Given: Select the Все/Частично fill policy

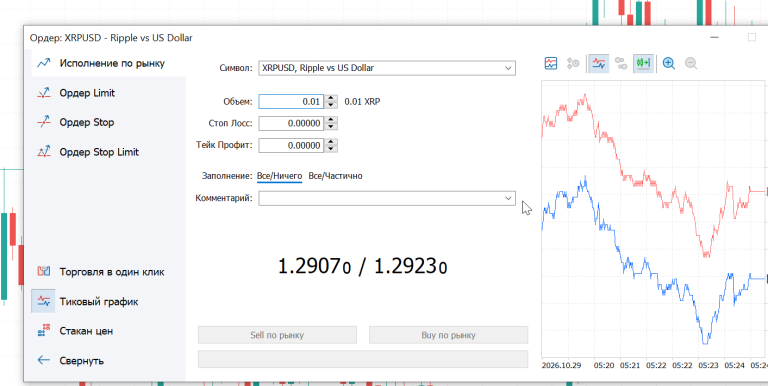Looking at the screenshot, I should tap(336, 176).
